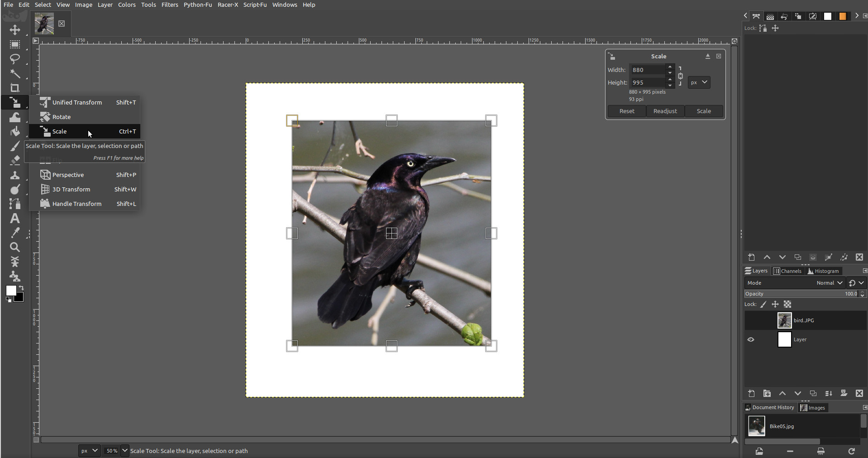
Task: Recreate the document history preview
Action: 851,451
